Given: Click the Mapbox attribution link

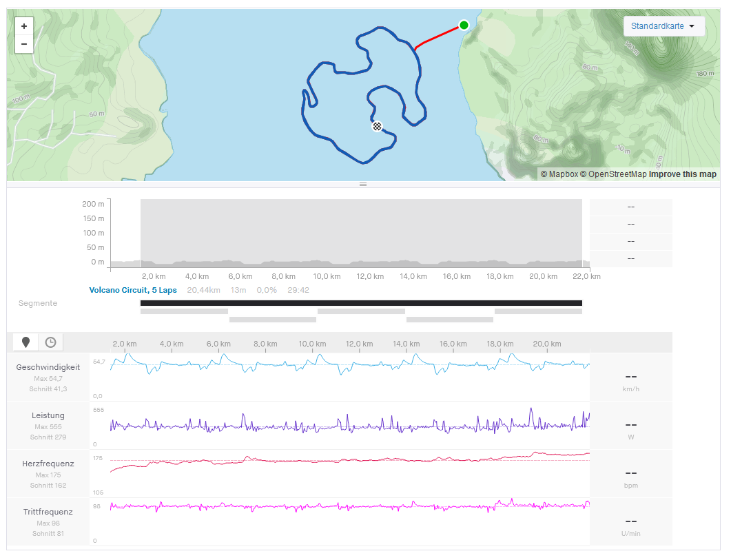Looking at the screenshot, I should click(x=559, y=174).
